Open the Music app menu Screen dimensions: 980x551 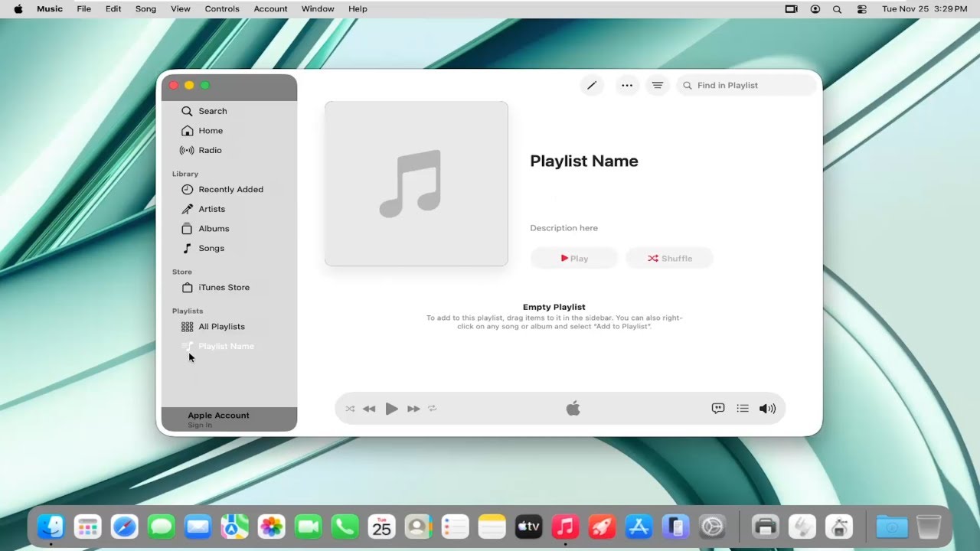point(50,9)
